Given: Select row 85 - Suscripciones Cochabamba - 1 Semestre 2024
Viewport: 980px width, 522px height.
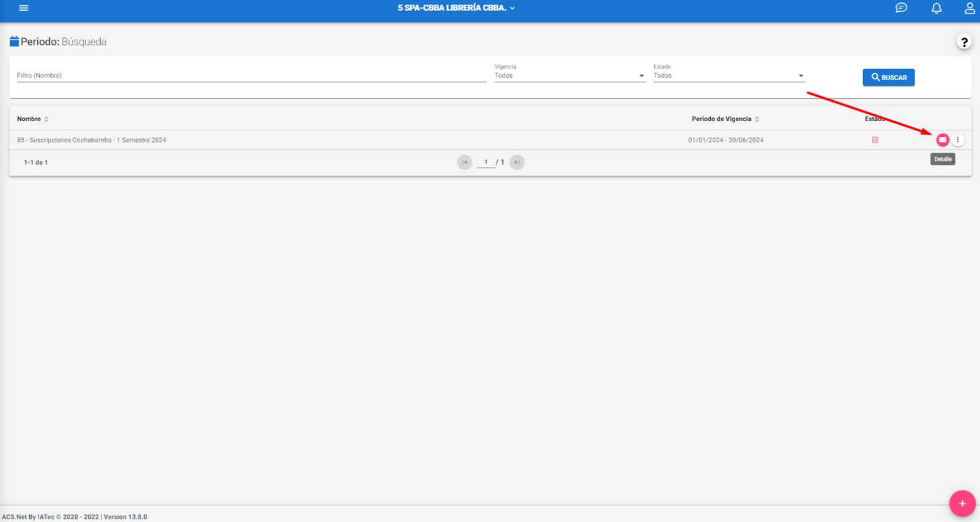Looking at the screenshot, I should pos(490,140).
